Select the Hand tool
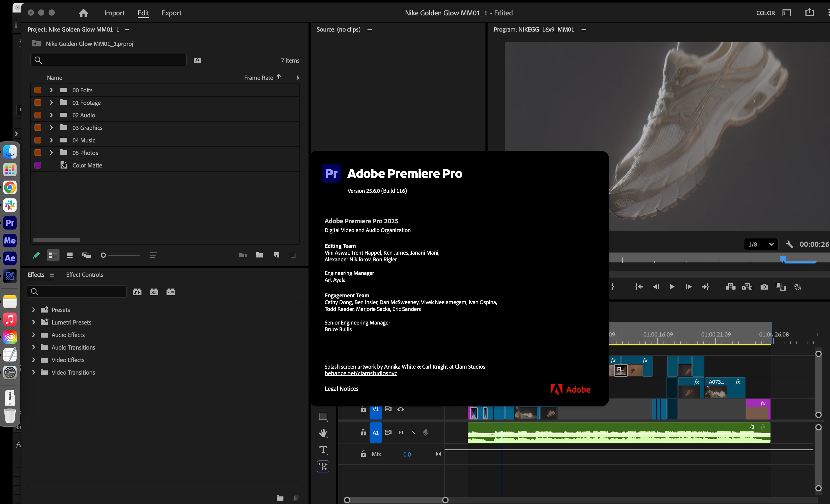This screenshot has height=504, width=830. pos(323,433)
